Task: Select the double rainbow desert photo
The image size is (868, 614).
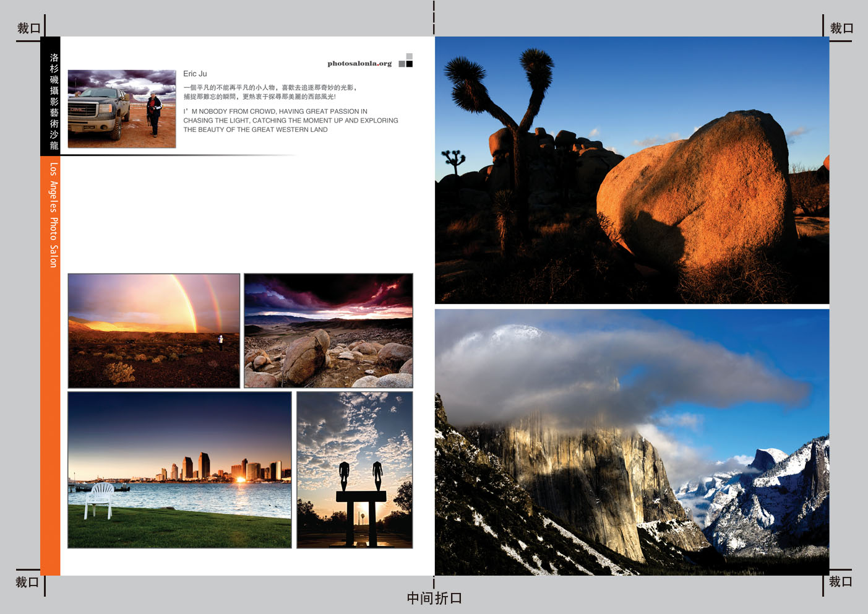Action: click(153, 331)
